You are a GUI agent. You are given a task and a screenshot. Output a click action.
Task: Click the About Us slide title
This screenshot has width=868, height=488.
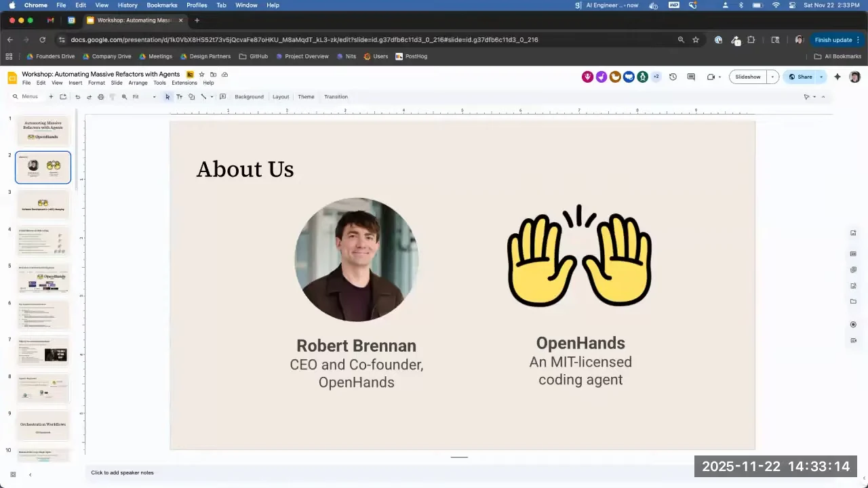[245, 169]
